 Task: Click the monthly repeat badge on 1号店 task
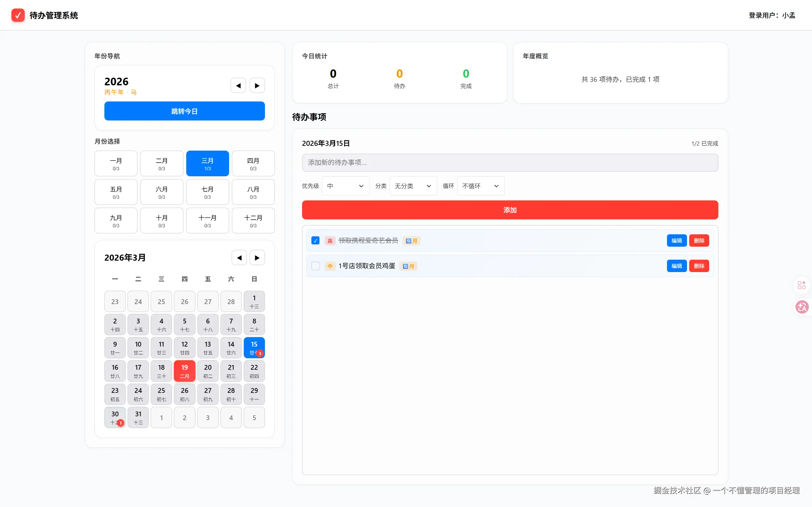pos(408,266)
